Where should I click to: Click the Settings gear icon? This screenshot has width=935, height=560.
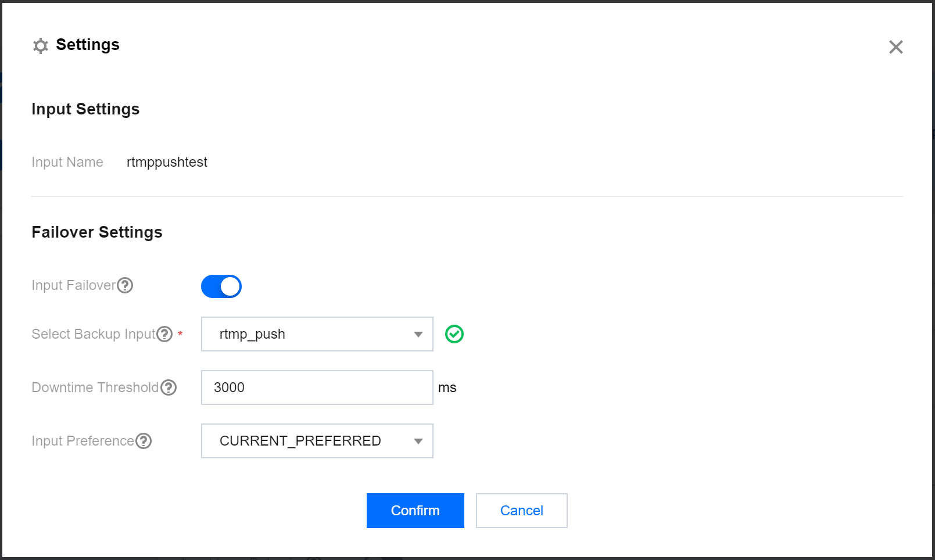pos(40,46)
